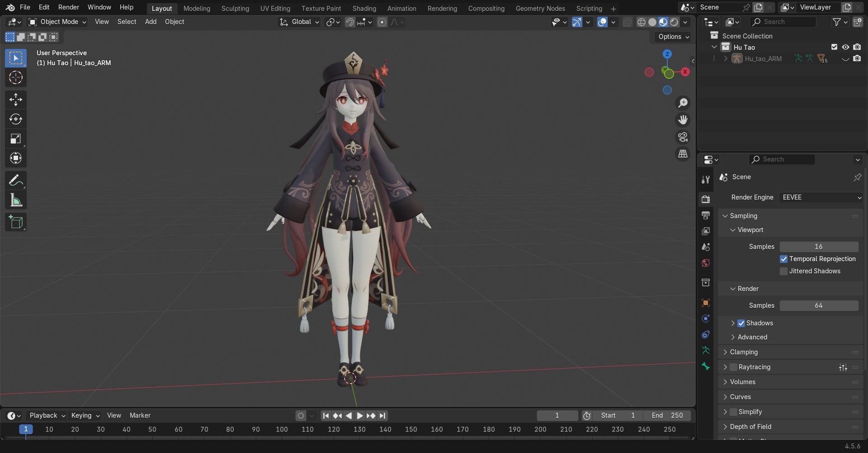Open Marker menu in timeline
This screenshot has width=868, height=453.
click(140, 416)
